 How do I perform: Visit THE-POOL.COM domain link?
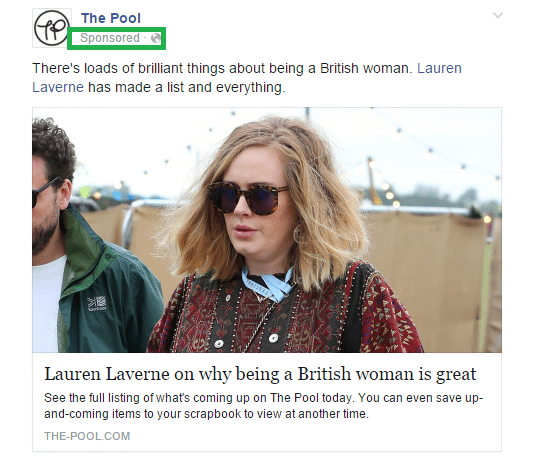pyautogui.click(x=87, y=436)
